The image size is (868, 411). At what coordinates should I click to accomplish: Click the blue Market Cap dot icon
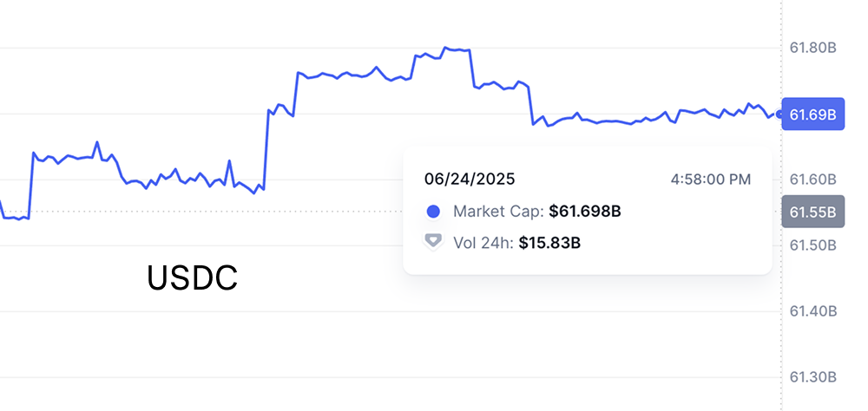click(434, 211)
